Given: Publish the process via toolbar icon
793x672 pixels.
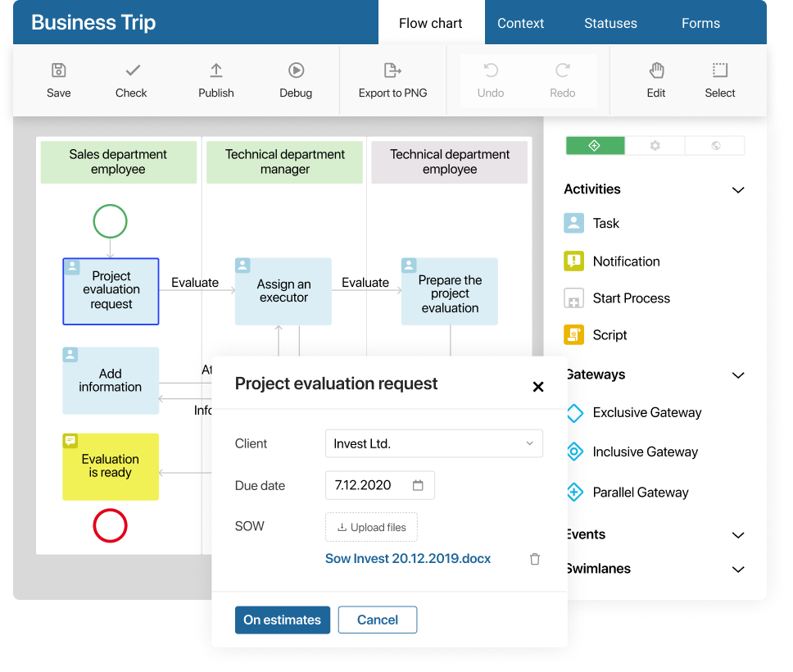Looking at the screenshot, I should [x=215, y=71].
